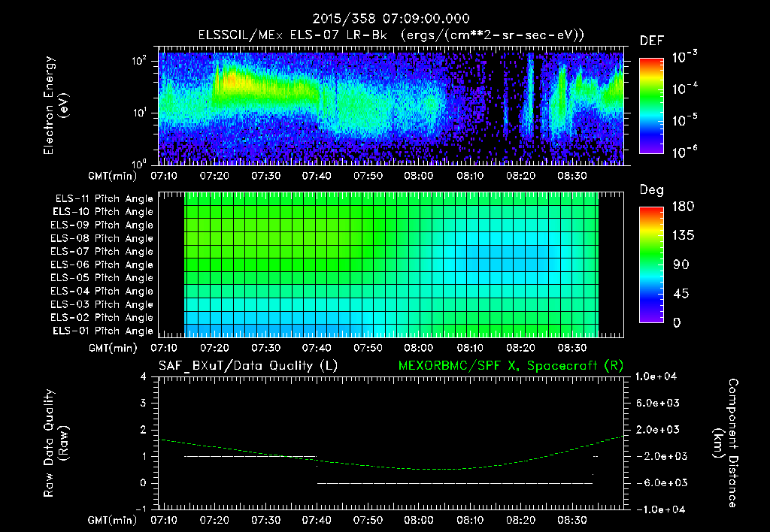Click 07:50 time label under the spectrogram panel

pos(368,176)
